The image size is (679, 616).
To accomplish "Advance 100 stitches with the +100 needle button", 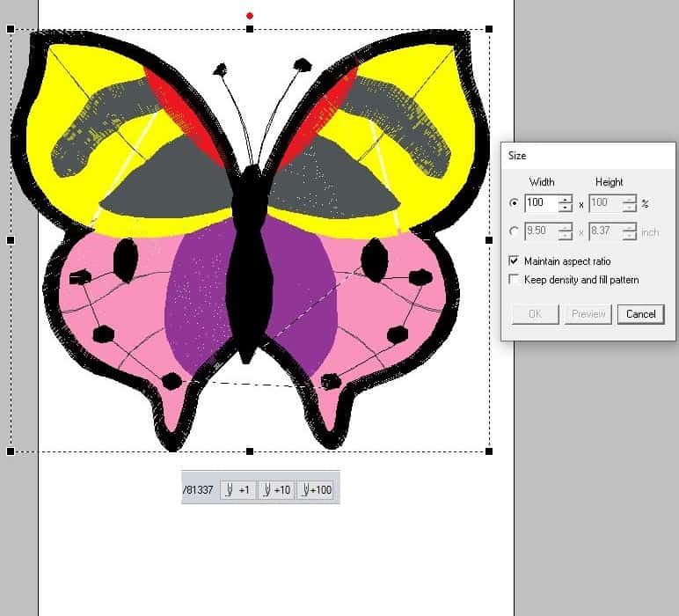I will click(315, 490).
